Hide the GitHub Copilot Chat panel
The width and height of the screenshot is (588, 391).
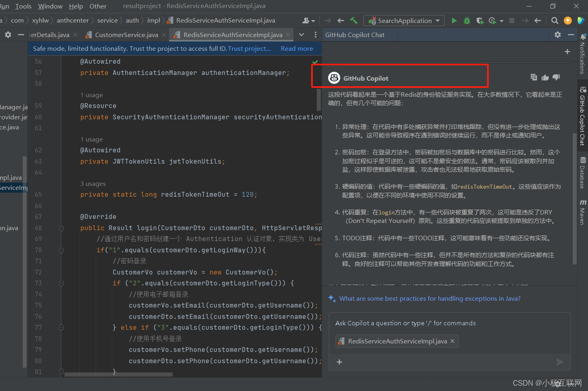pyautogui.click(x=571, y=35)
